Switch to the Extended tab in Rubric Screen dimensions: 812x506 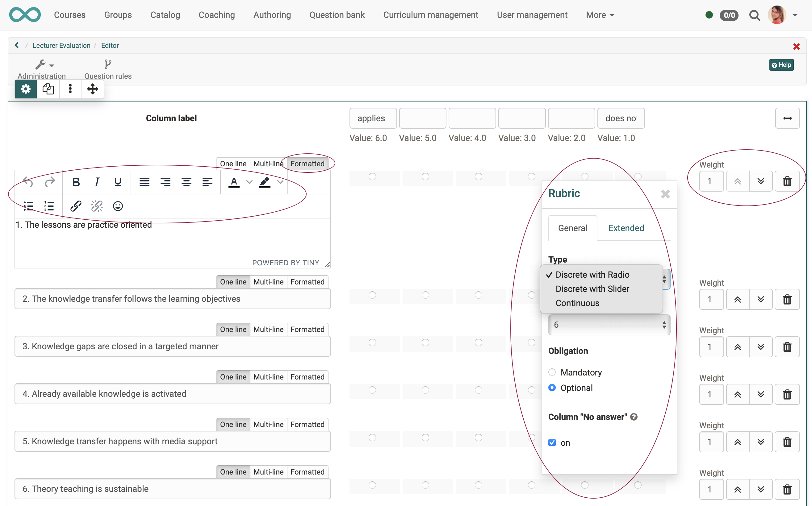click(x=626, y=228)
